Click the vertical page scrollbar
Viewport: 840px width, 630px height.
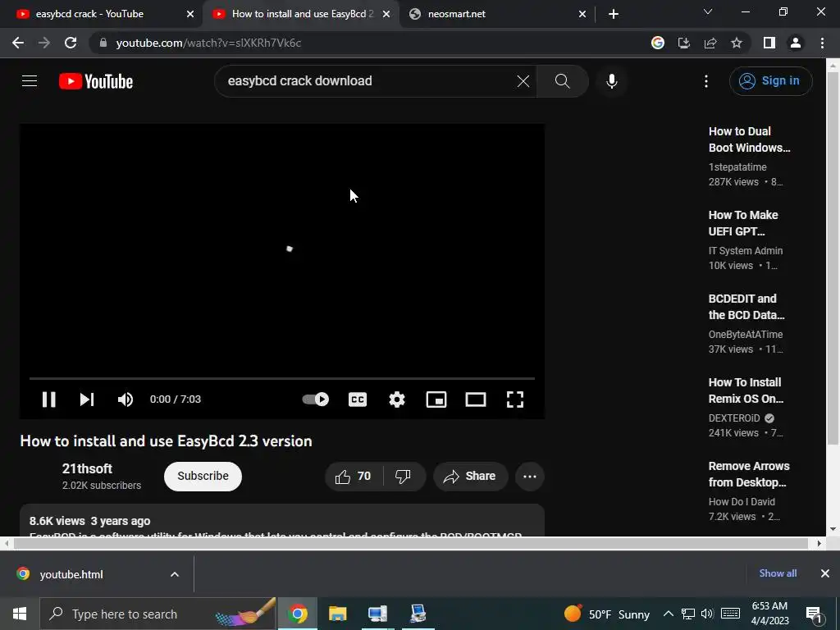tap(833, 257)
